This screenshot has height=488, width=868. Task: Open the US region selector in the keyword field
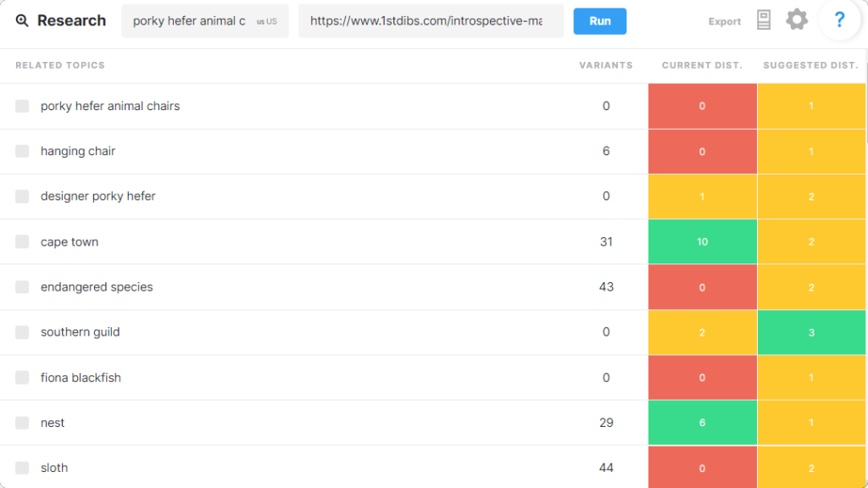coord(265,20)
